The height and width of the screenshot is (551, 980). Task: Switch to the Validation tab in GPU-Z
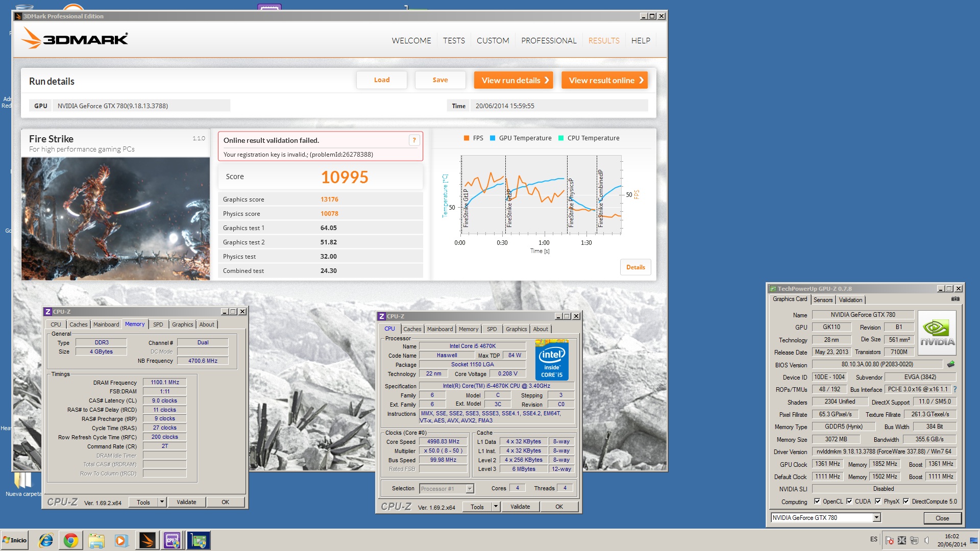click(x=850, y=300)
